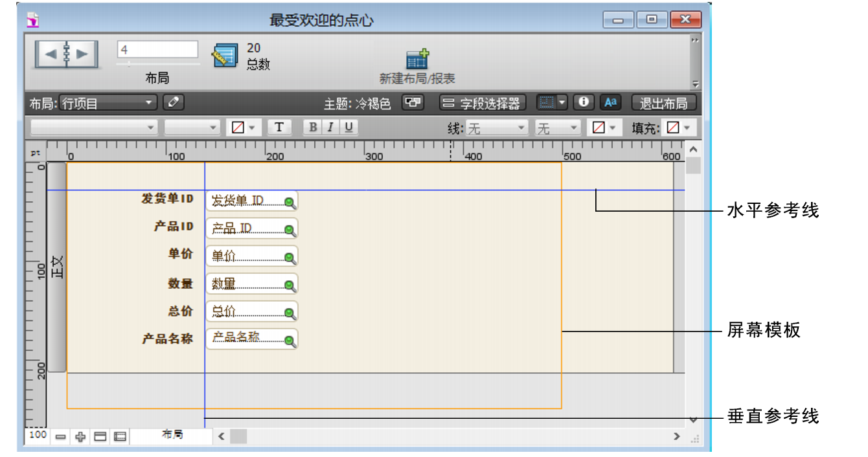
Task: Open the 布局 mode popup at bottom
Action: click(172, 436)
